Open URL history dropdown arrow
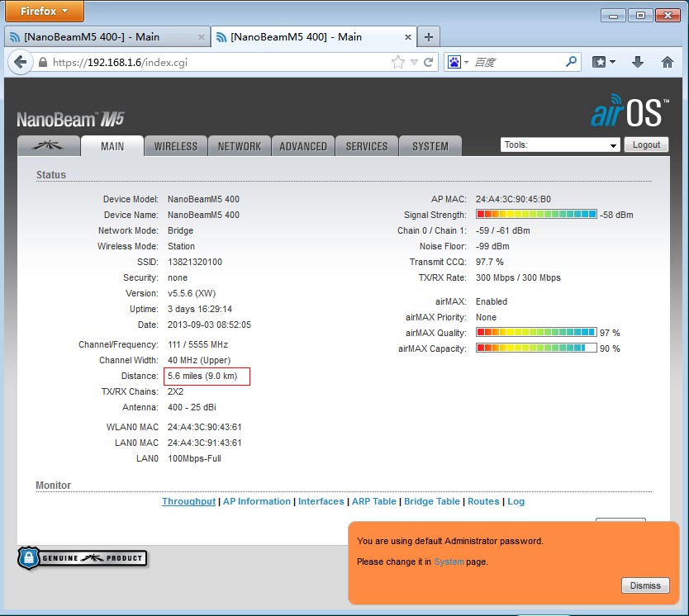 [414, 63]
